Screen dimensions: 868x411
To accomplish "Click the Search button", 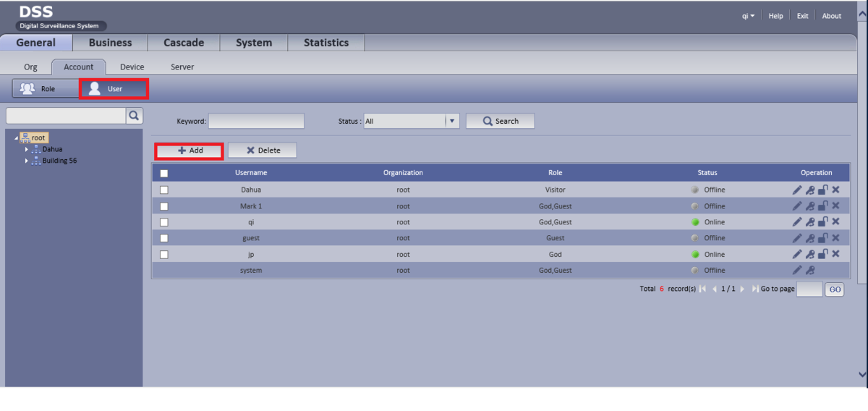I will (x=501, y=121).
